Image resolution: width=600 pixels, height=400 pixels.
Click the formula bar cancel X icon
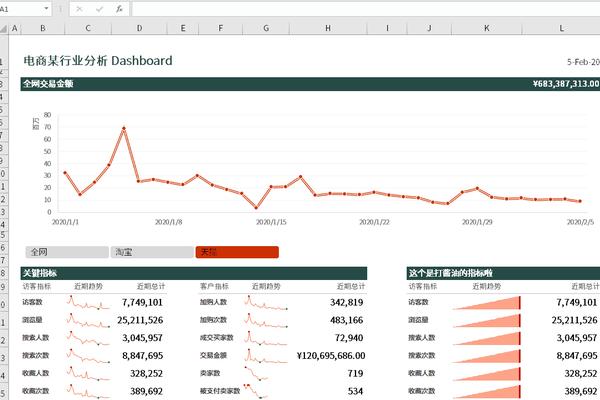(x=79, y=9)
